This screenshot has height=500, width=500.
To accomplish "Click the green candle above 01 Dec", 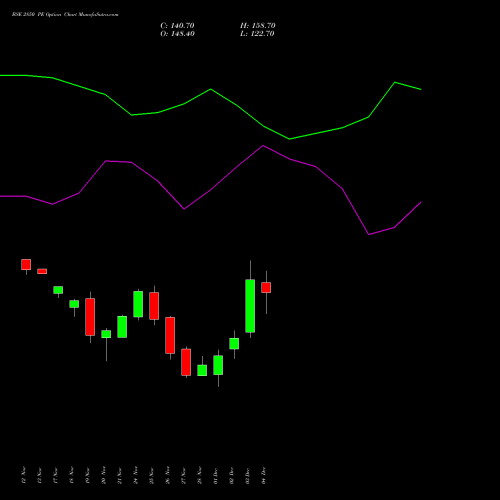I will tap(218, 365).
